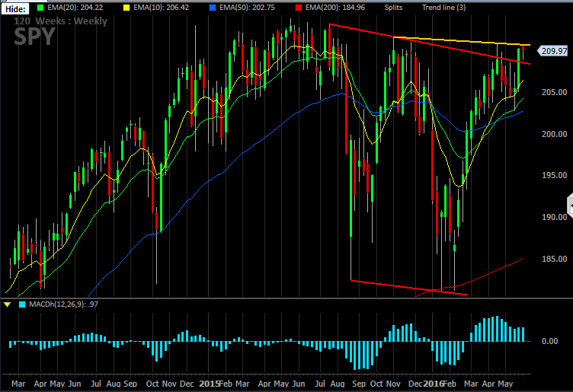
Task: Click the 195.00 price axis label
Action: click(555, 175)
